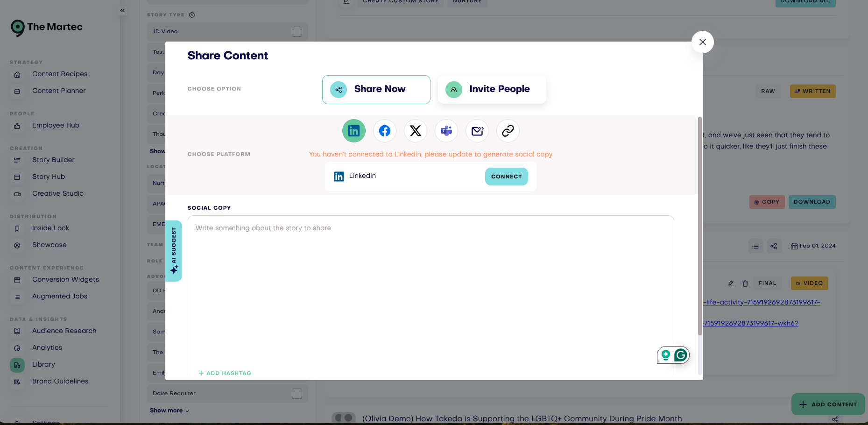Close the Share Content dialog

pyautogui.click(x=703, y=42)
